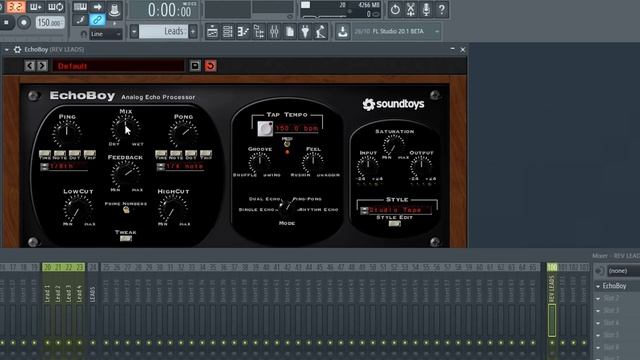Open the piano roll icon
The image size is (640, 360).
click(243, 31)
